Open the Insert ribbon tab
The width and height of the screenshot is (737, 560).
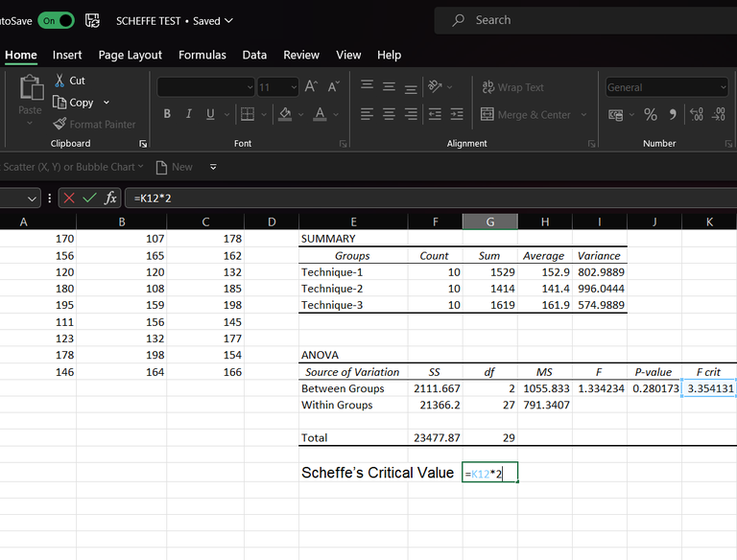67,55
